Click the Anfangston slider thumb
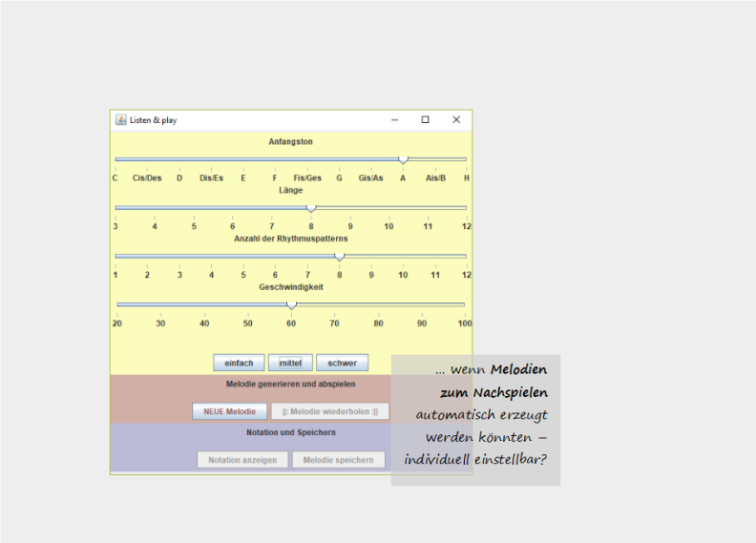The image size is (756, 543). (403, 159)
